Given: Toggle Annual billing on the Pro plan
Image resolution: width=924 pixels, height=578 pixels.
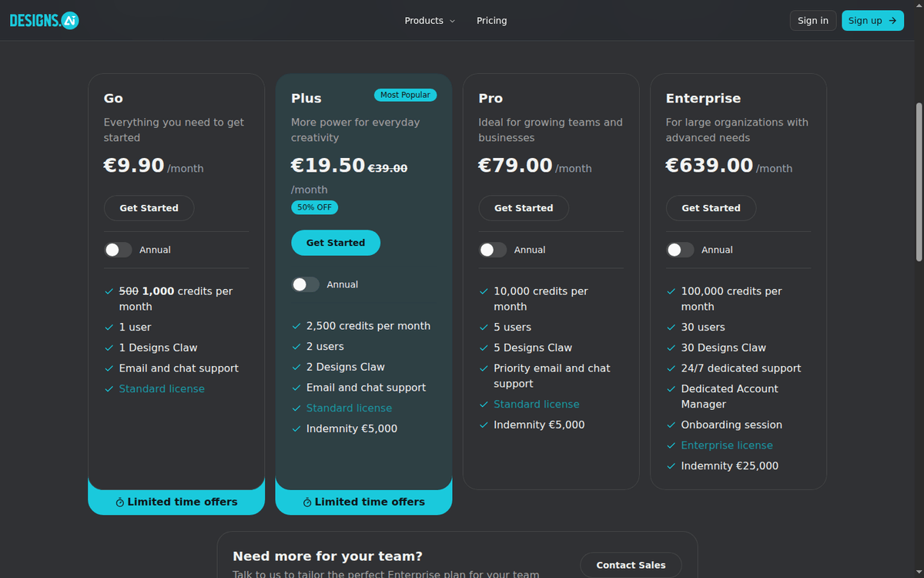Looking at the screenshot, I should (x=493, y=250).
